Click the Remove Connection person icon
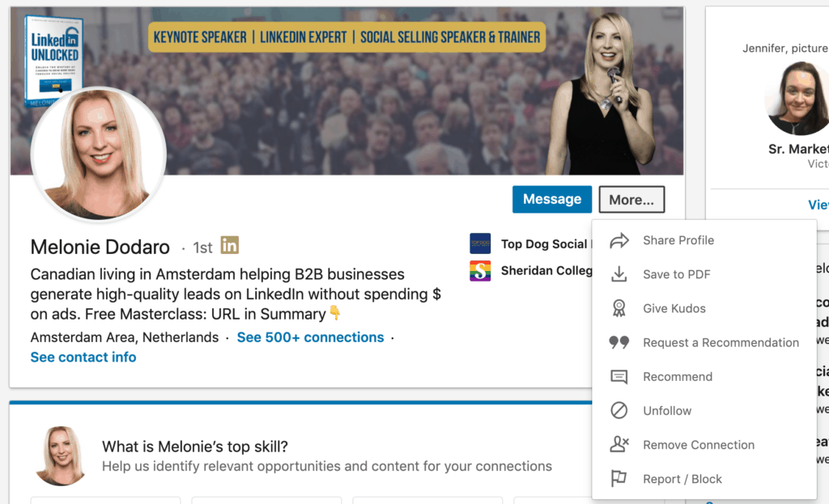 tap(619, 445)
